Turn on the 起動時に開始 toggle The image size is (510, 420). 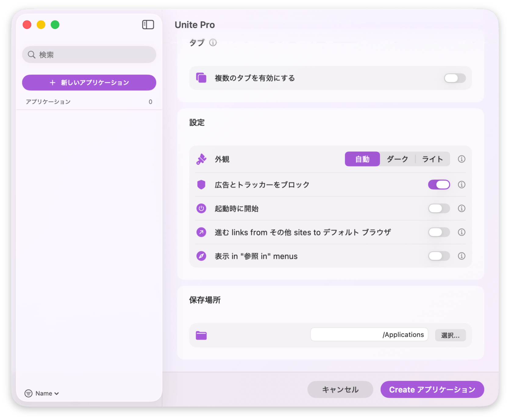tap(439, 208)
